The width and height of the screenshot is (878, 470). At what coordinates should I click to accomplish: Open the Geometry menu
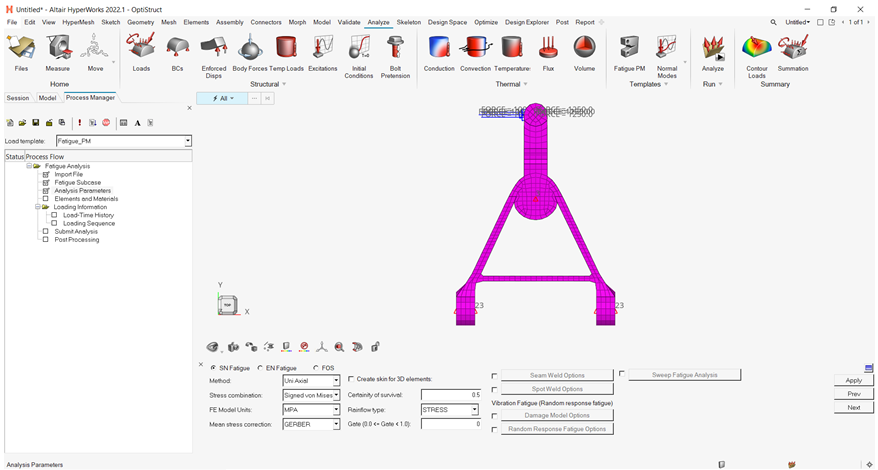pyautogui.click(x=140, y=21)
